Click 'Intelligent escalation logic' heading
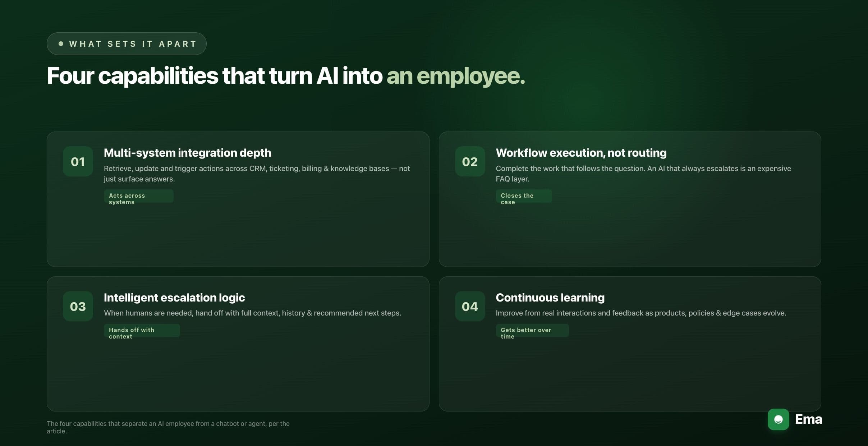This screenshot has width=868, height=446. [x=174, y=298]
